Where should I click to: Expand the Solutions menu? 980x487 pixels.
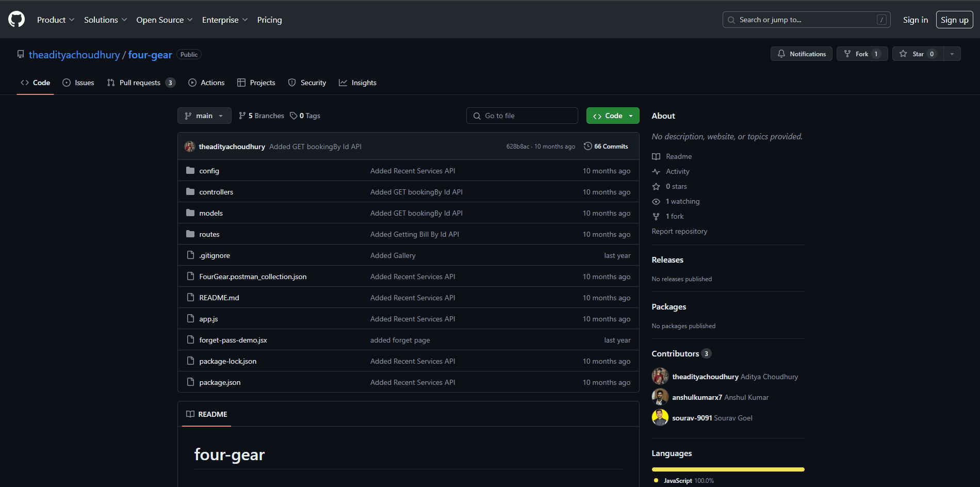pyautogui.click(x=105, y=20)
